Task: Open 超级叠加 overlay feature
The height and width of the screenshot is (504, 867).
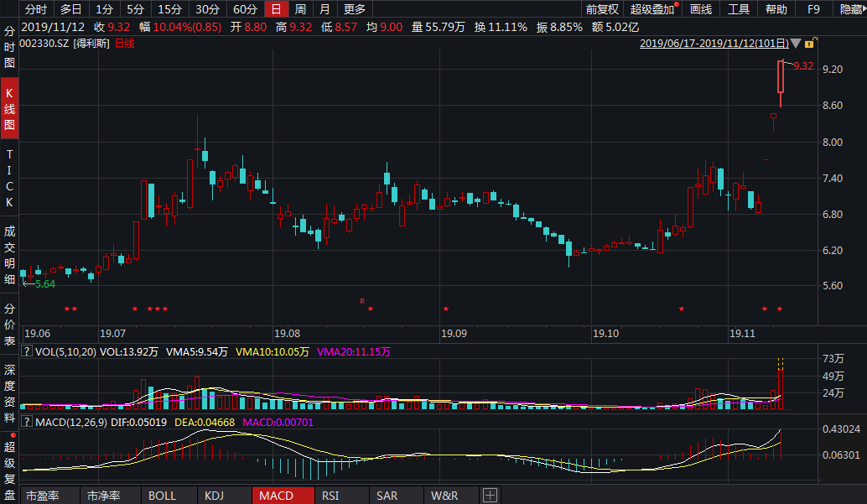Action: point(652,9)
